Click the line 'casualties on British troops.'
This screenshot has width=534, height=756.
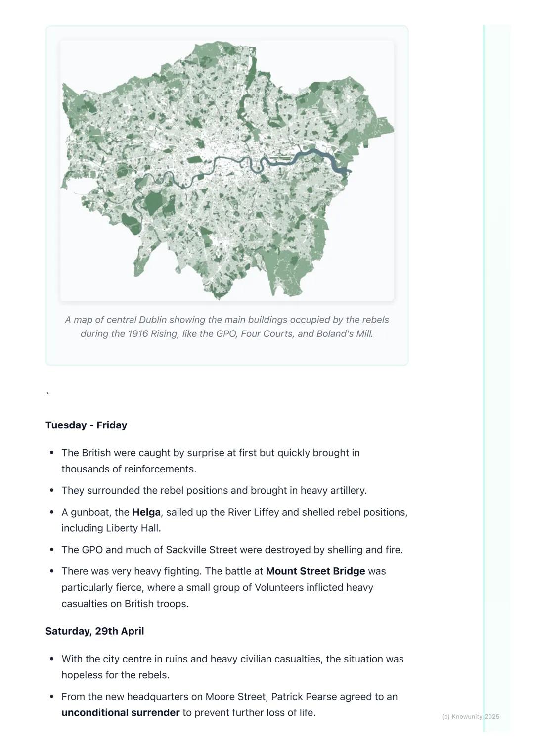click(x=125, y=604)
